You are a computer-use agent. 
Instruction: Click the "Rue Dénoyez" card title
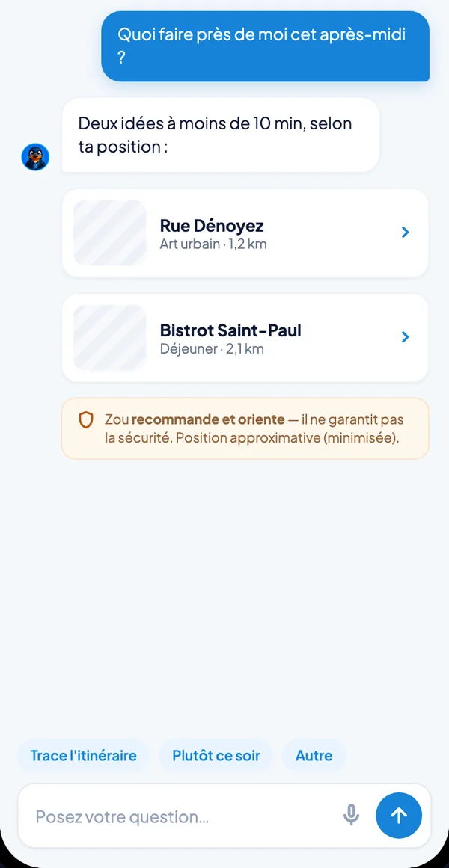(x=212, y=226)
